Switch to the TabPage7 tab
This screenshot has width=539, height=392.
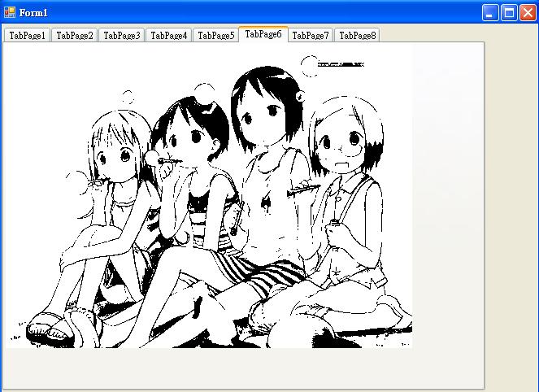(x=311, y=35)
